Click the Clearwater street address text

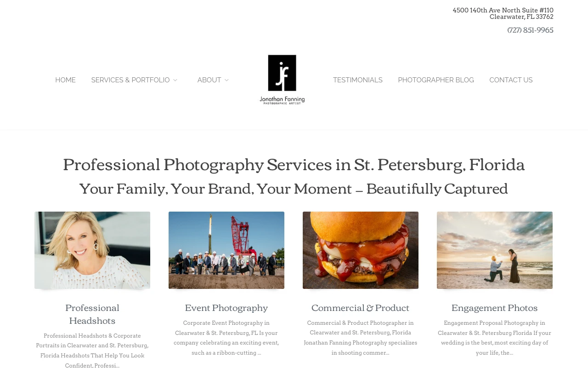pyautogui.click(x=503, y=13)
